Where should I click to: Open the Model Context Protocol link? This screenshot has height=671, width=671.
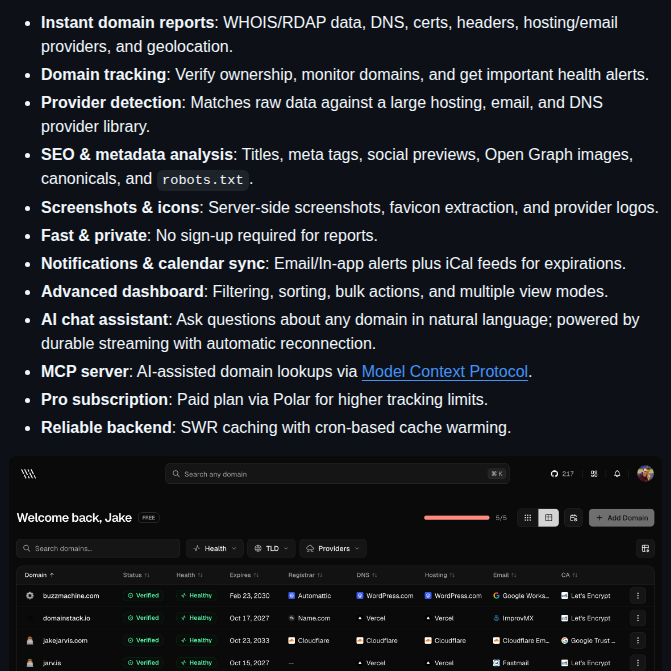pyautogui.click(x=445, y=371)
